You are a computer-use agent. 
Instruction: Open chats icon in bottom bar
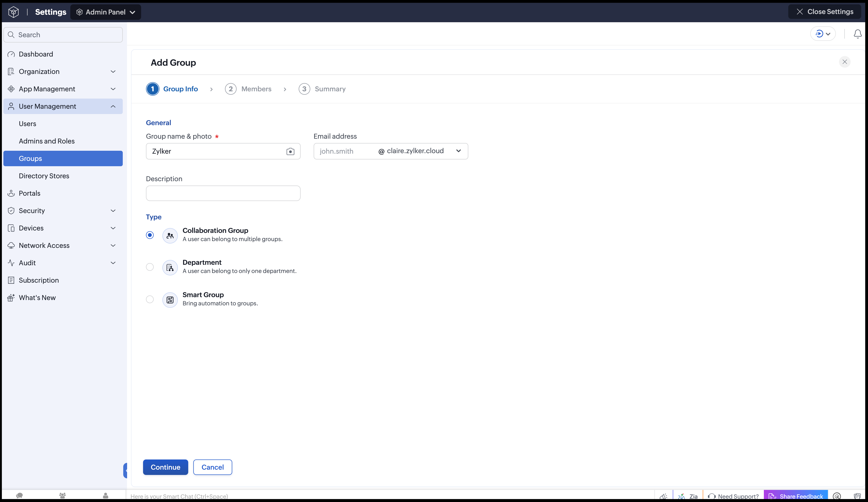click(19, 495)
